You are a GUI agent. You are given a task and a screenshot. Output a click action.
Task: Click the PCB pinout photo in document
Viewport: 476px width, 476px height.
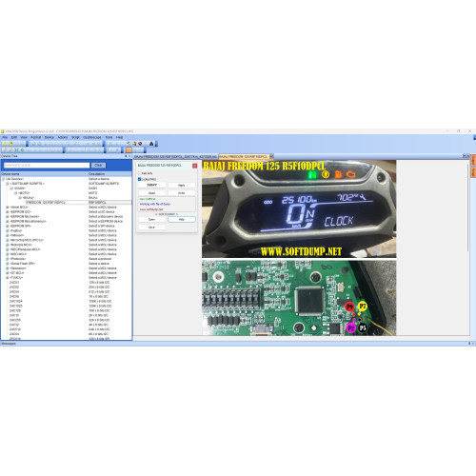(299, 298)
